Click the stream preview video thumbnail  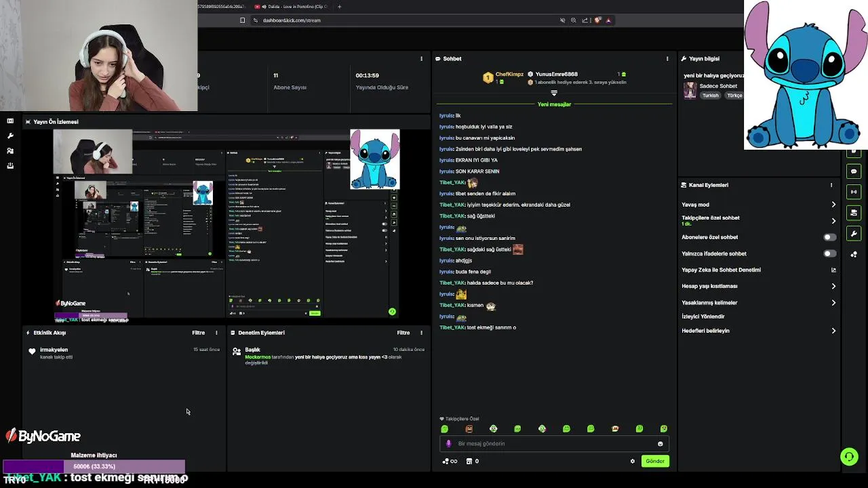coord(227,224)
